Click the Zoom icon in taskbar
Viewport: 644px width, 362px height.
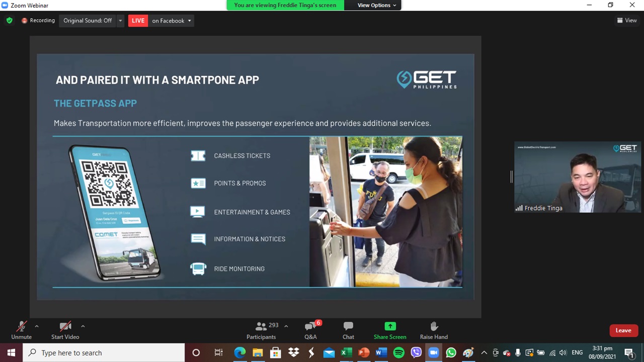[433, 352]
